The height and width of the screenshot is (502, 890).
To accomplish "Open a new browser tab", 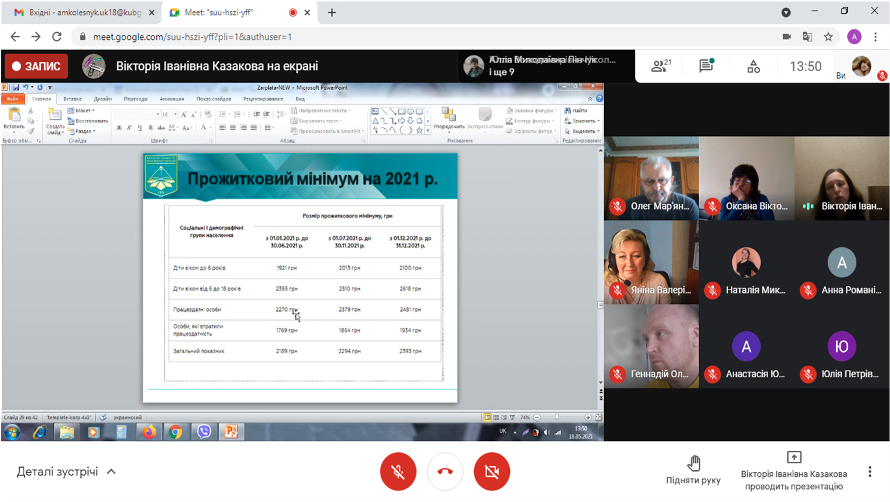I will (x=332, y=12).
